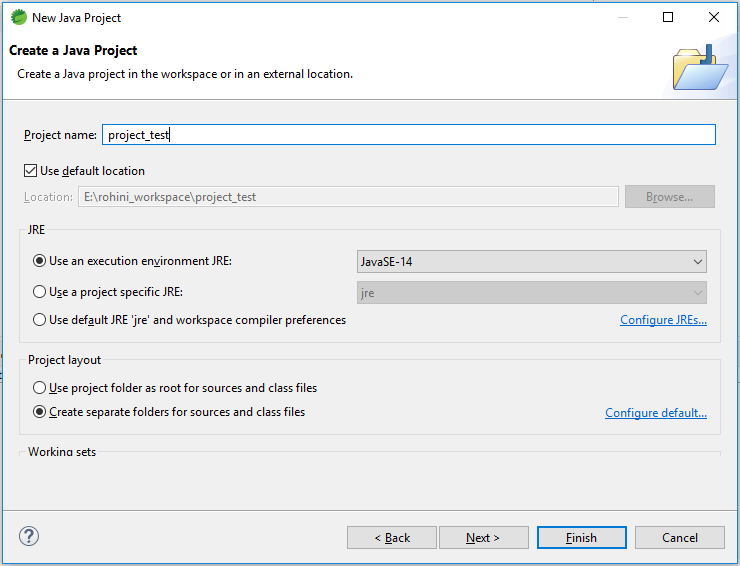Viewport: 740px width, 566px height.
Task: Open the JavaSE-14 execution environment dropdown
Action: click(531, 262)
